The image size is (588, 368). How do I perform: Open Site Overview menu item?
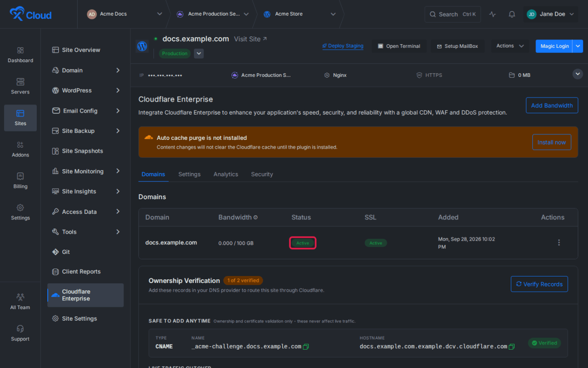(x=85, y=50)
